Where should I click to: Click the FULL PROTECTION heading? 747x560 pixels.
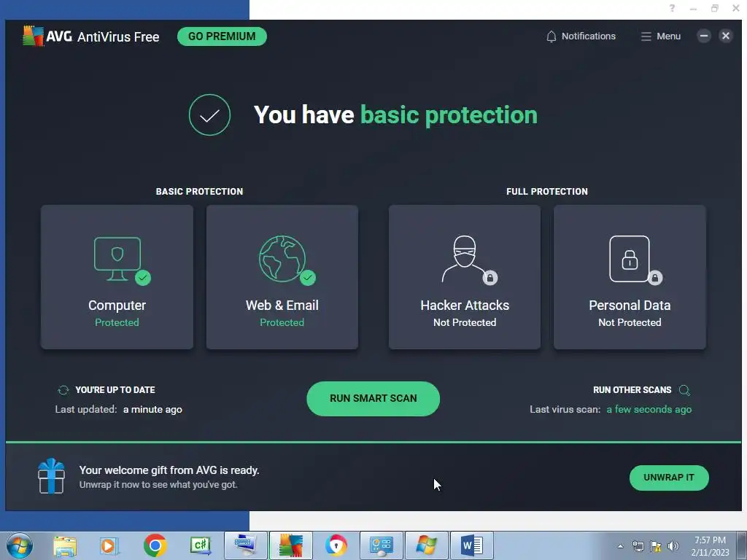click(x=547, y=192)
